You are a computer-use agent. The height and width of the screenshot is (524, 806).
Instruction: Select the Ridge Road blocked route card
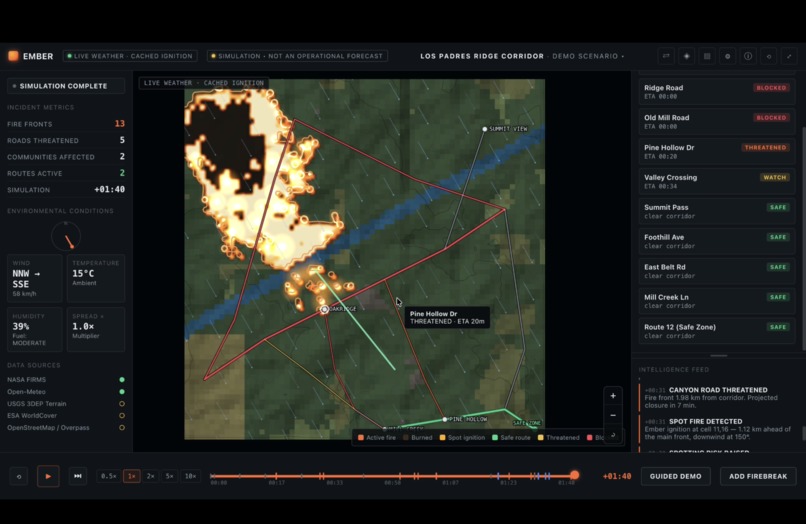tap(717, 92)
